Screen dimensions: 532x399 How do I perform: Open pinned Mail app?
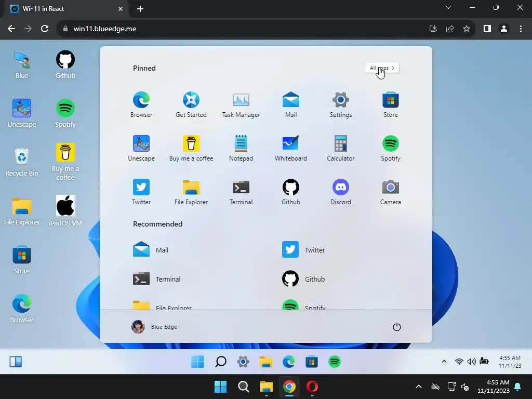click(291, 104)
